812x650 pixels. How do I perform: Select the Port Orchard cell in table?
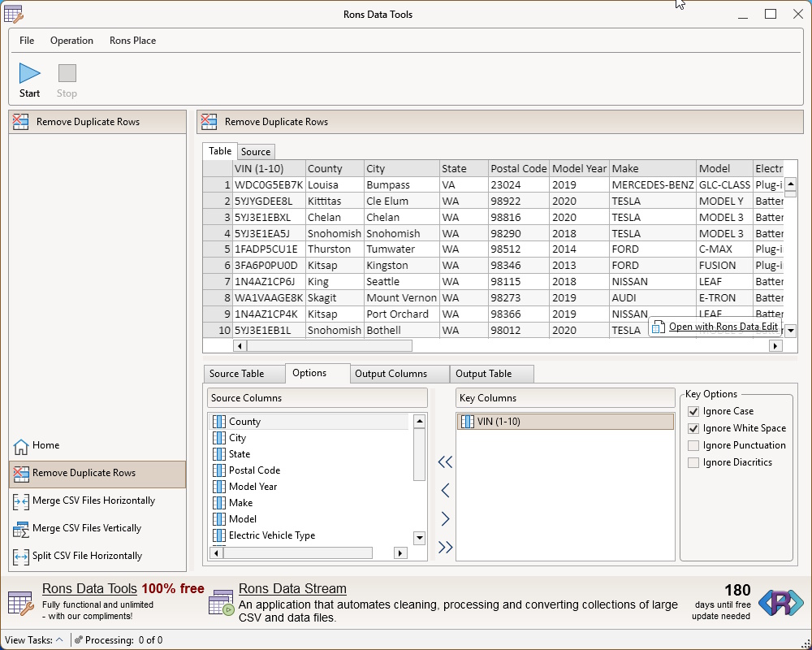(x=402, y=314)
